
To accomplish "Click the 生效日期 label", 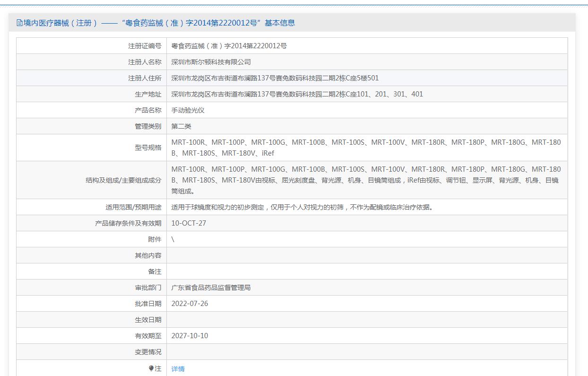I will [x=148, y=320].
